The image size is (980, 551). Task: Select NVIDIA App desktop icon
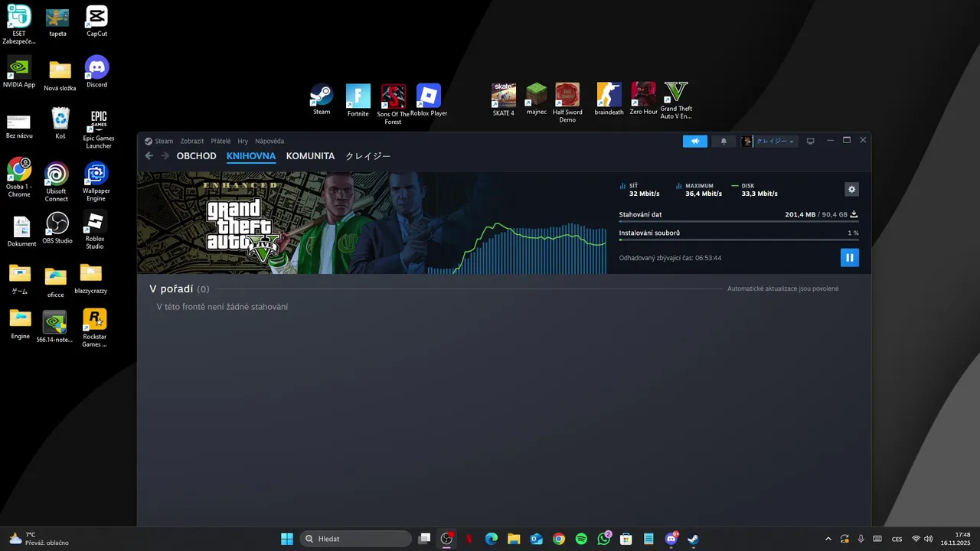[x=19, y=72]
